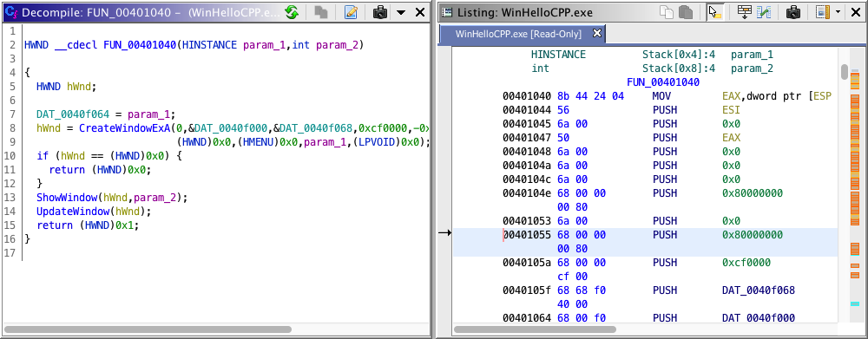This screenshot has width=868, height=339.
Task: Click 'HWND hWnd;' declaration on line 5
Action: 67,87
